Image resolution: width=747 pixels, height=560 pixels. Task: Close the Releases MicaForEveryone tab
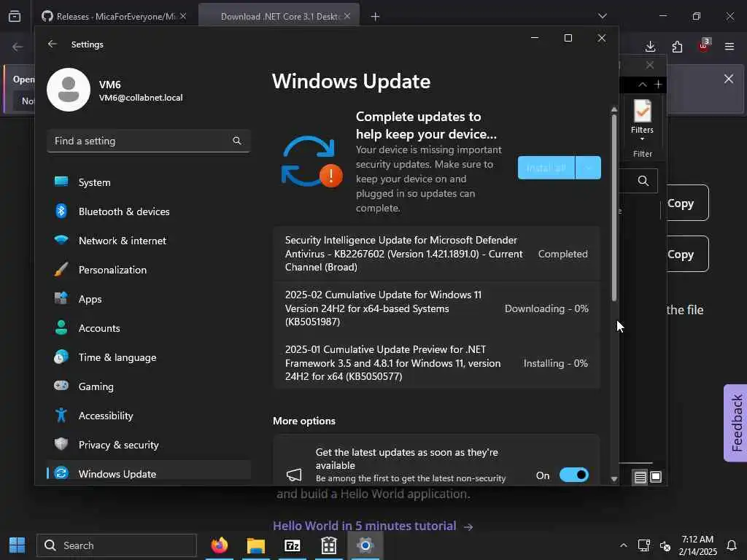click(183, 16)
